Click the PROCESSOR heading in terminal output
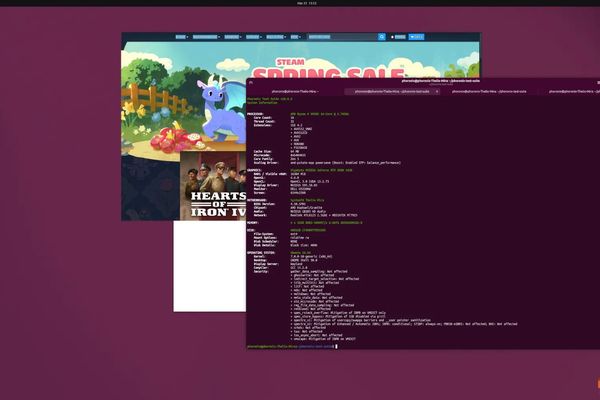The image size is (600, 400). (255, 114)
